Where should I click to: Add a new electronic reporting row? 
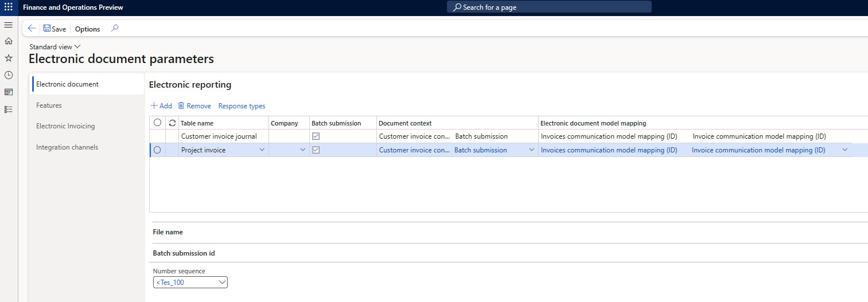[x=161, y=106]
